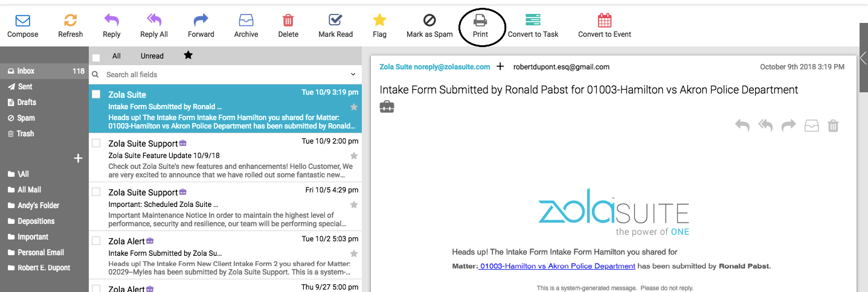
Task: Check the Feature Update email checkbox
Action: (x=95, y=143)
